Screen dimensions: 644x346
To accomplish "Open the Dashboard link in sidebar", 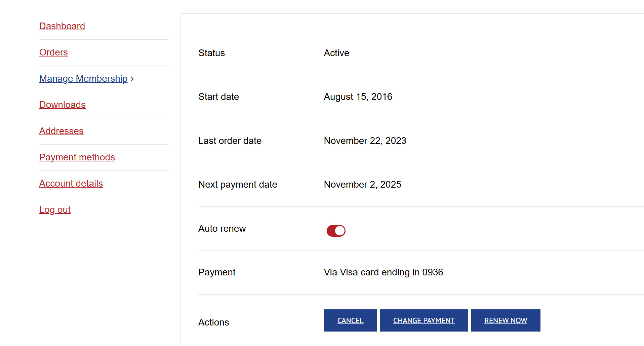I will pyautogui.click(x=62, y=26).
